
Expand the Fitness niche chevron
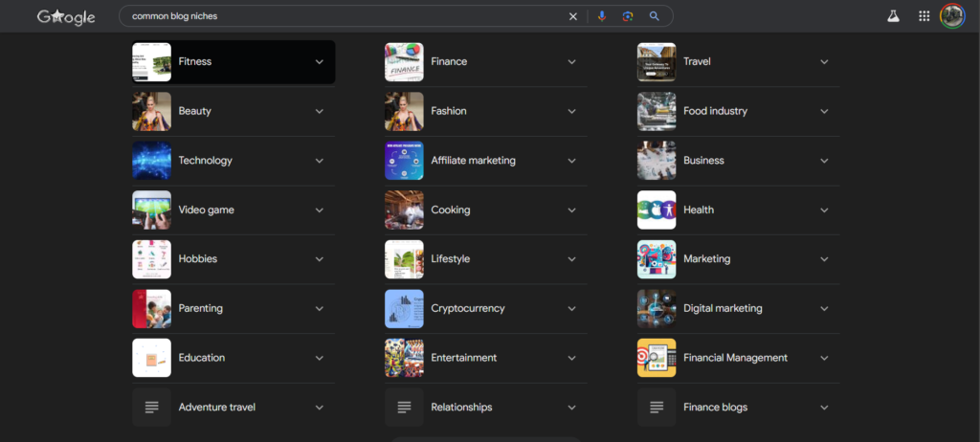point(320,62)
